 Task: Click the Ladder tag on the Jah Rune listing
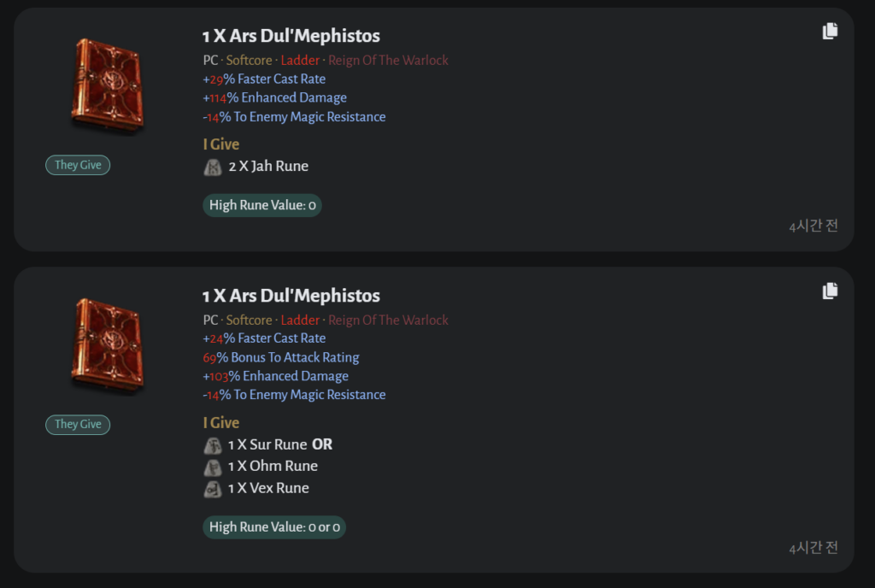click(300, 61)
